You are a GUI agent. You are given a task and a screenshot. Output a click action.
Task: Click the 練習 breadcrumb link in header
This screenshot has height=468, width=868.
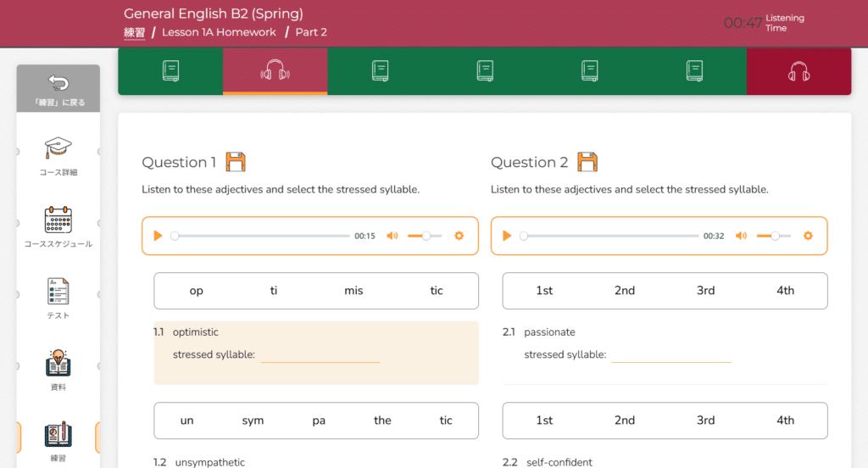click(x=134, y=32)
